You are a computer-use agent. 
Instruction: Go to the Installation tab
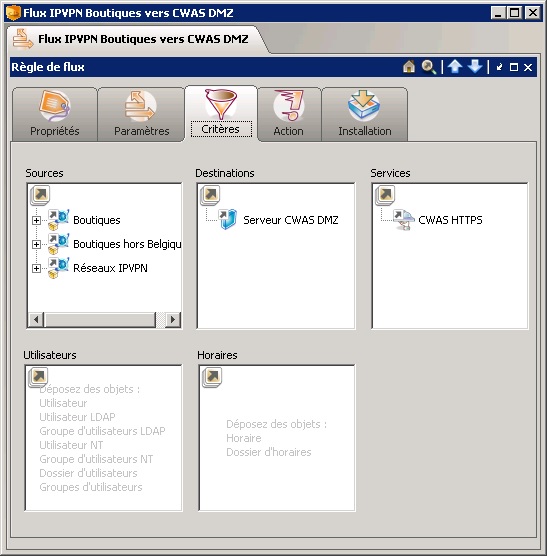point(364,114)
